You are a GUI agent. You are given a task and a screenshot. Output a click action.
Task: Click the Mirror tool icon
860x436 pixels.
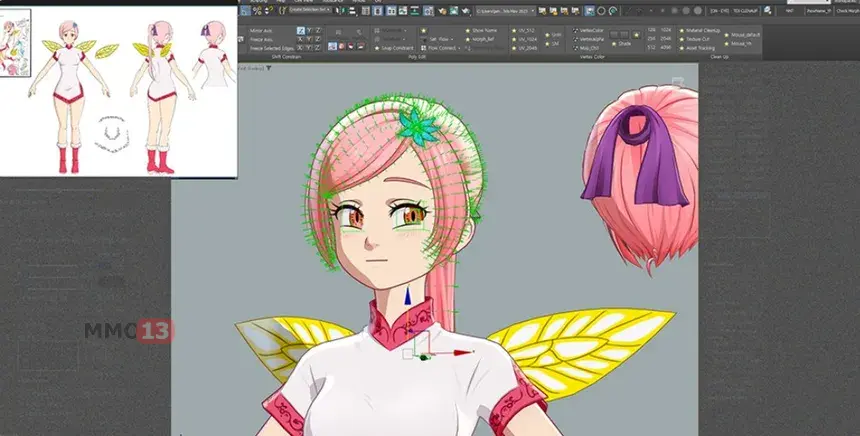coord(340,10)
